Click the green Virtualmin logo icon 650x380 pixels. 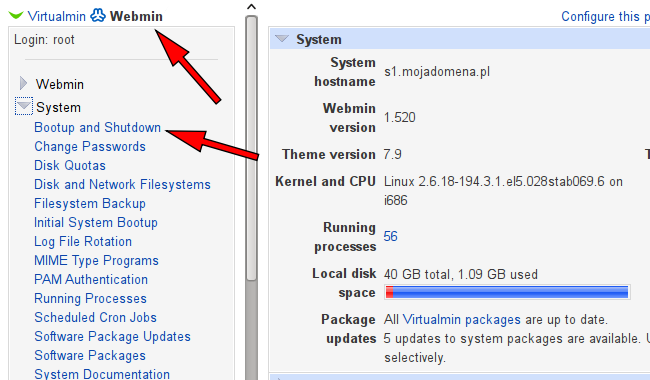pyautogui.click(x=16, y=16)
